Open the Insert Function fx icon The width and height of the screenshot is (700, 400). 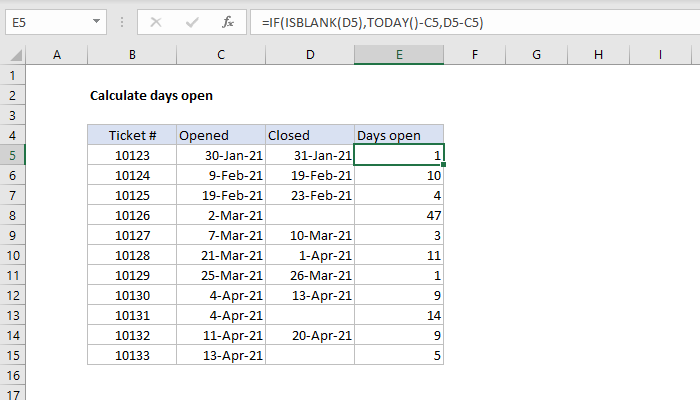coord(228,22)
